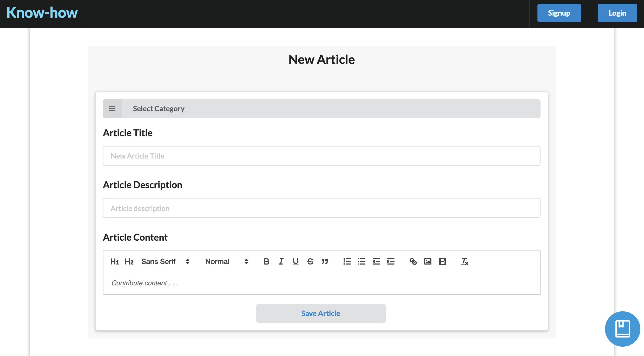Insert an image into the article
The image size is (644, 356).
click(428, 261)
